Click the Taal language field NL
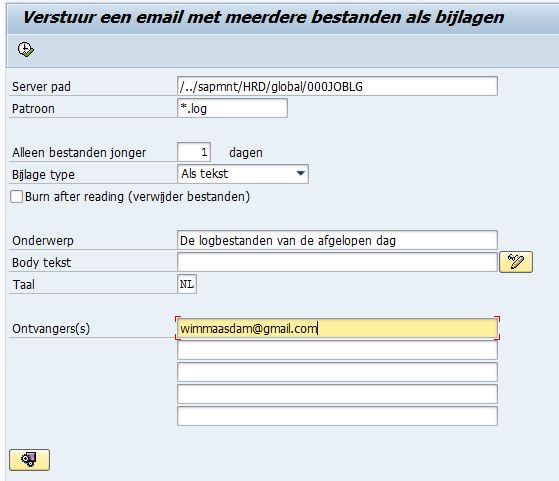Viewport: 559px width, 481px height. (187, 284)
